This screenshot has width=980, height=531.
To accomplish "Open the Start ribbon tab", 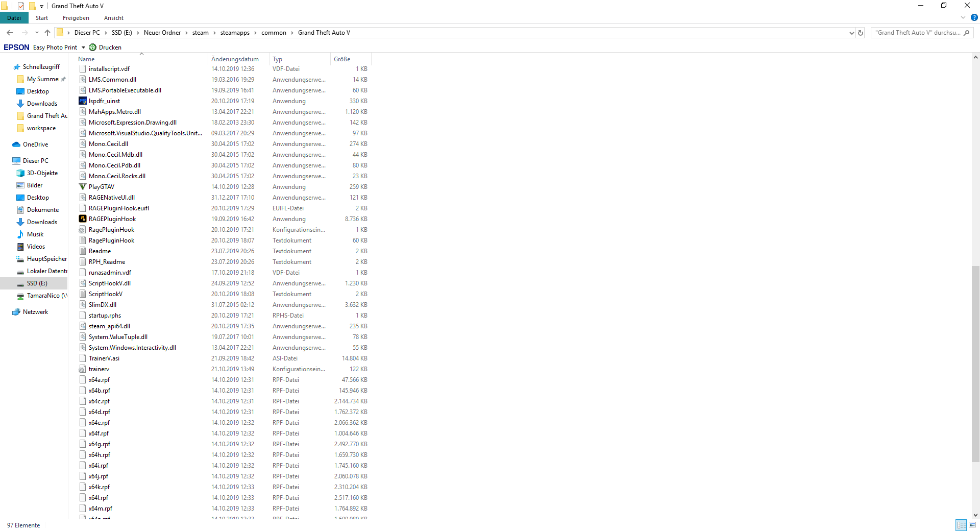I will coord(42,18).
